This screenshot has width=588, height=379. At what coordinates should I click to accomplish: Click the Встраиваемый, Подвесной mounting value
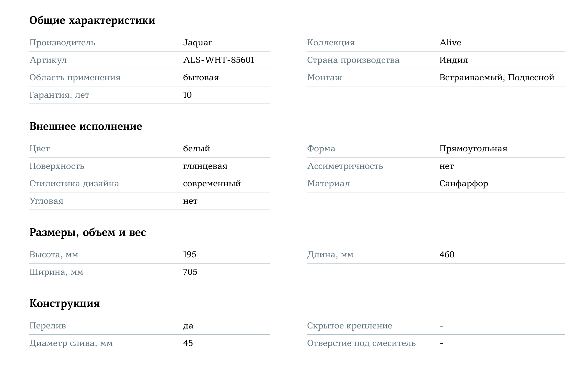497,78
